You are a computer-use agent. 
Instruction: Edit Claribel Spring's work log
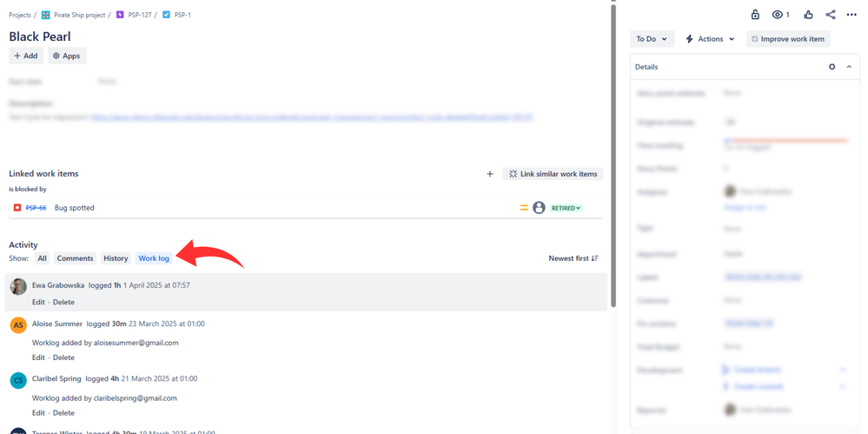[x=38, y=413]
